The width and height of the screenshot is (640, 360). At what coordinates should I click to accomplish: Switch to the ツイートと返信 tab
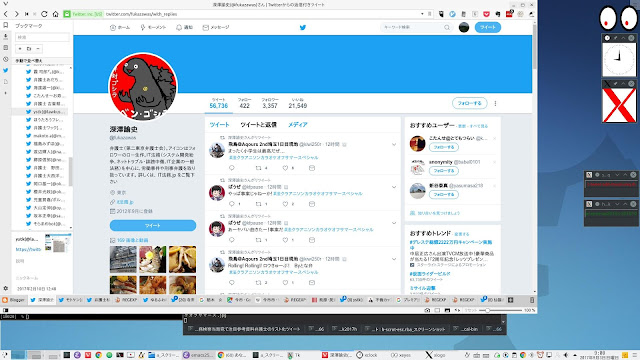pyautogui.click(x=258, y=124)
